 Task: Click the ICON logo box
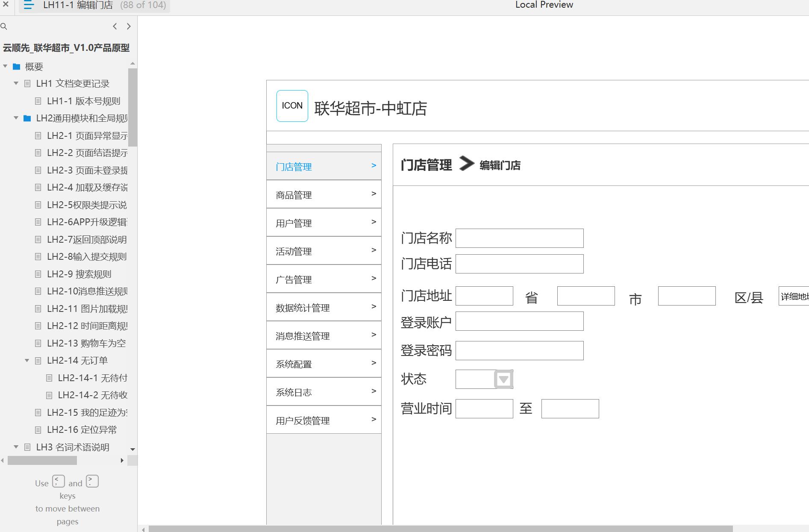click(x=292, y=106)
